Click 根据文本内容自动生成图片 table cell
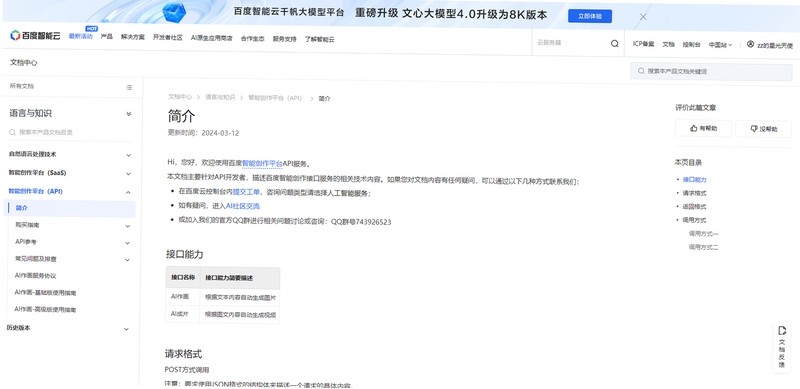 [240, 297]
